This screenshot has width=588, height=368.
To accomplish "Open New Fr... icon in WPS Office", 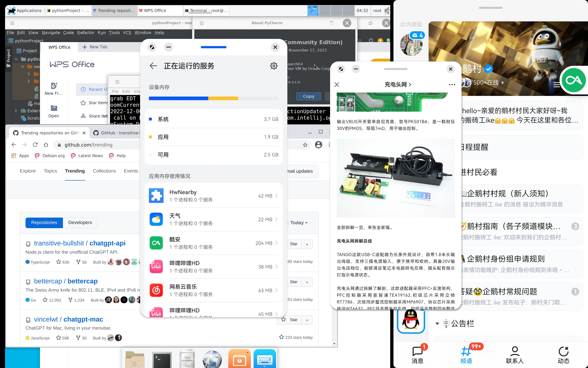I will click(54, 89).
